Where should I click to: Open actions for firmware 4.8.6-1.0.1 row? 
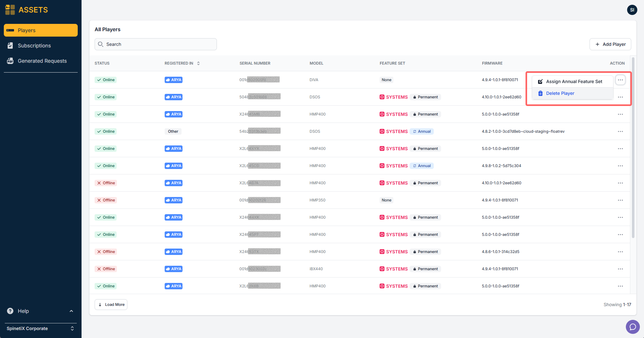(620, 252)
